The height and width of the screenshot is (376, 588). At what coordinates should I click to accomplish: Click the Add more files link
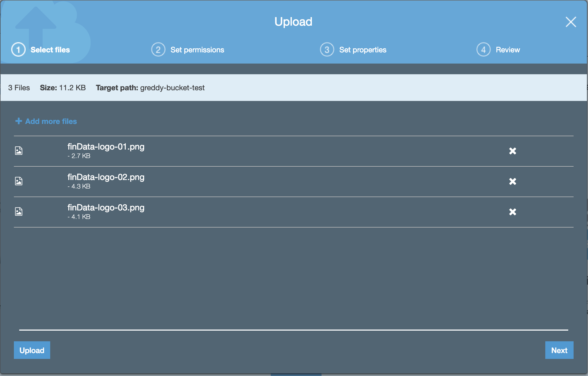[51, 122]
